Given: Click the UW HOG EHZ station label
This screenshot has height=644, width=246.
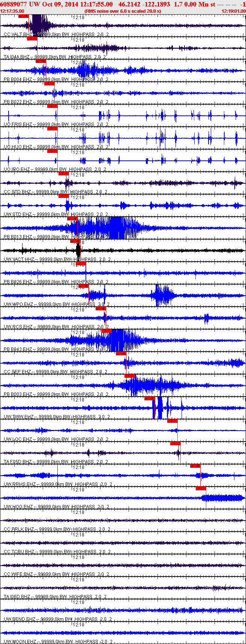Looking at the screenshot, I should pos(18,507).
